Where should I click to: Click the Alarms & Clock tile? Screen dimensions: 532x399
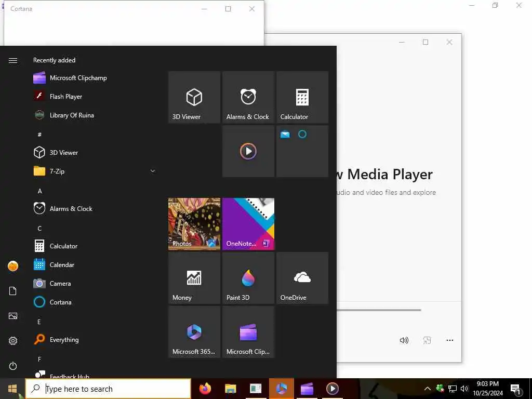click(248, 97)
